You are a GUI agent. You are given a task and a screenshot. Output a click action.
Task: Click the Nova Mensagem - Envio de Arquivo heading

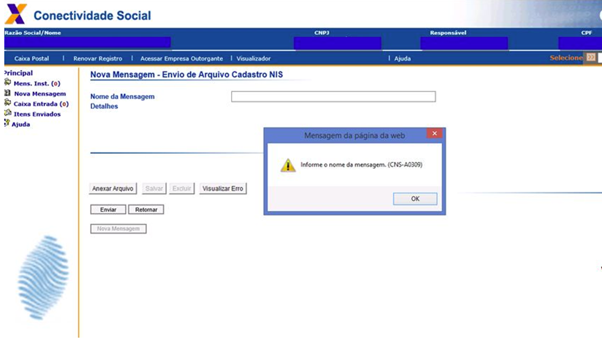pyautogui.click(x=186, y=75)
